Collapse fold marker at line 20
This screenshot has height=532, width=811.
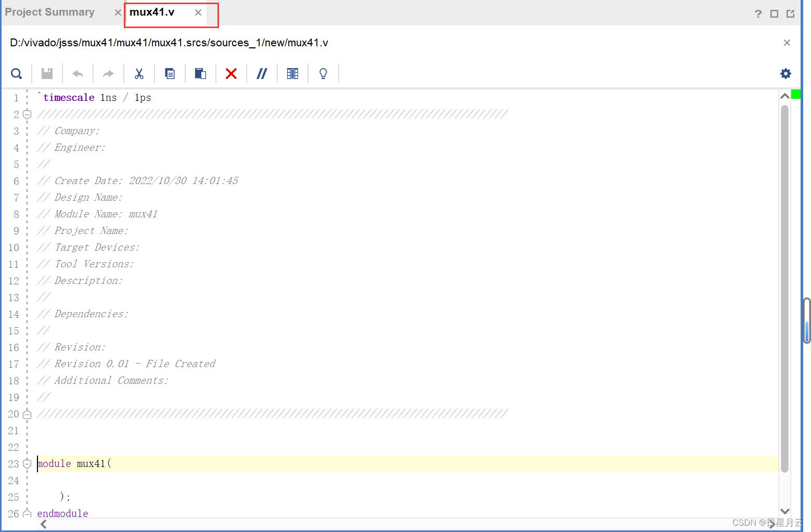27,414
